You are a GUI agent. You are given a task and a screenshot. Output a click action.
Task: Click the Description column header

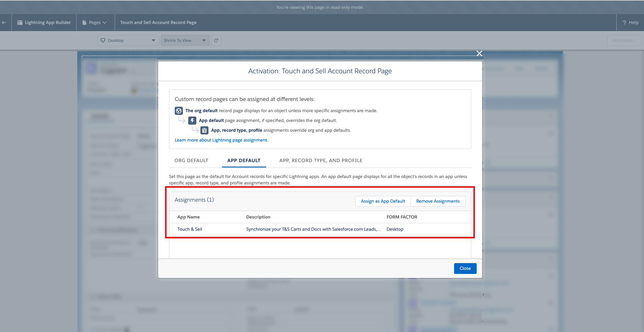point(258,217)
